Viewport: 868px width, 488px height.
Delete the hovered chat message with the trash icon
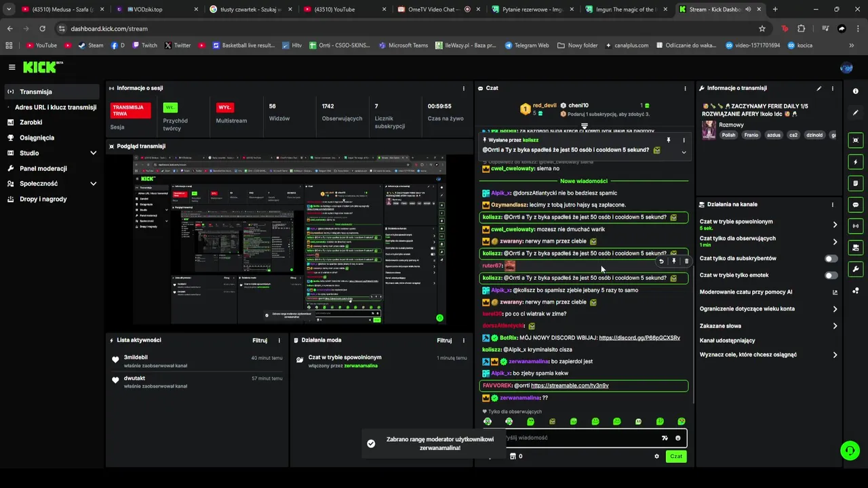pyautogui.click(x=686, y=261)
